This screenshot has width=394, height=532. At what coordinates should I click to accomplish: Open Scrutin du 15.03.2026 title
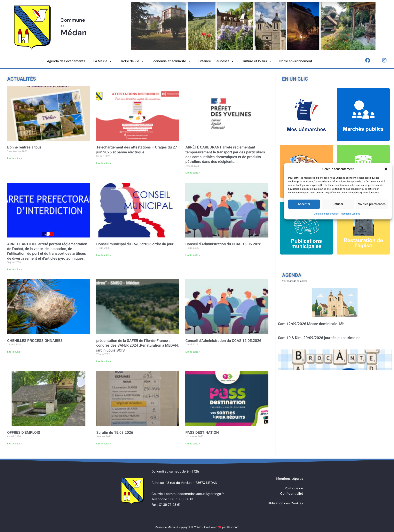click(115, 432)
